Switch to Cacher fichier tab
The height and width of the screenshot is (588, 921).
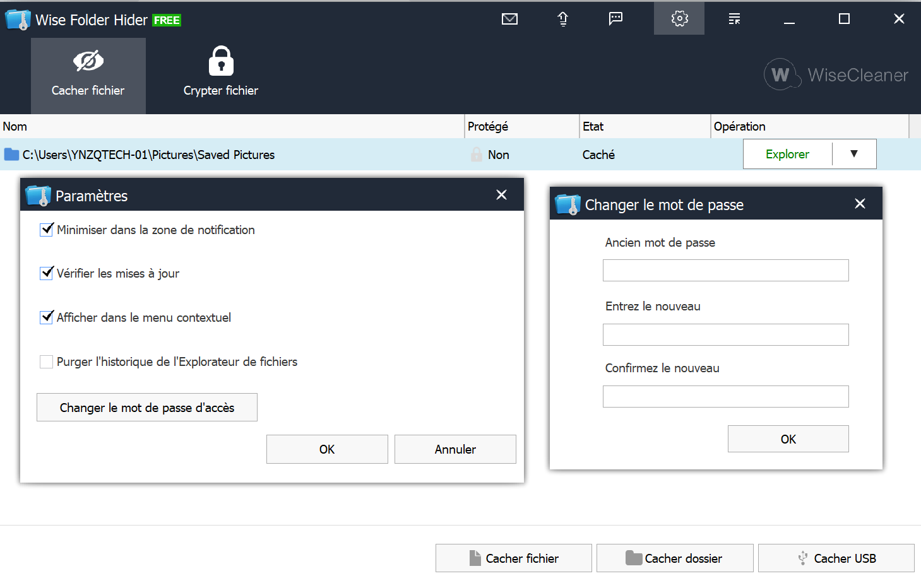coord(88,76)
